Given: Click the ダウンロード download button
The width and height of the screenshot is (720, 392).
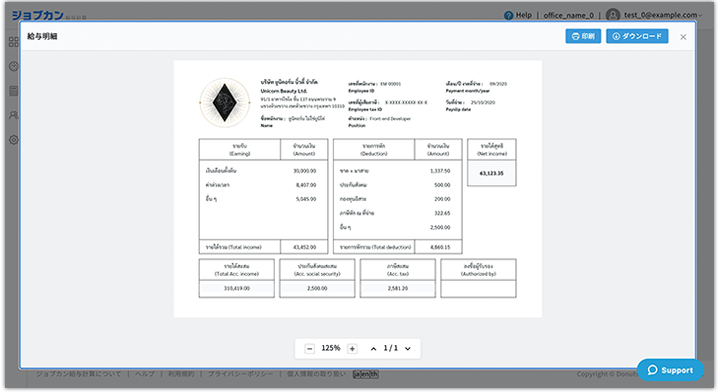Looking at the screenshot, I should tap(637, 36).
